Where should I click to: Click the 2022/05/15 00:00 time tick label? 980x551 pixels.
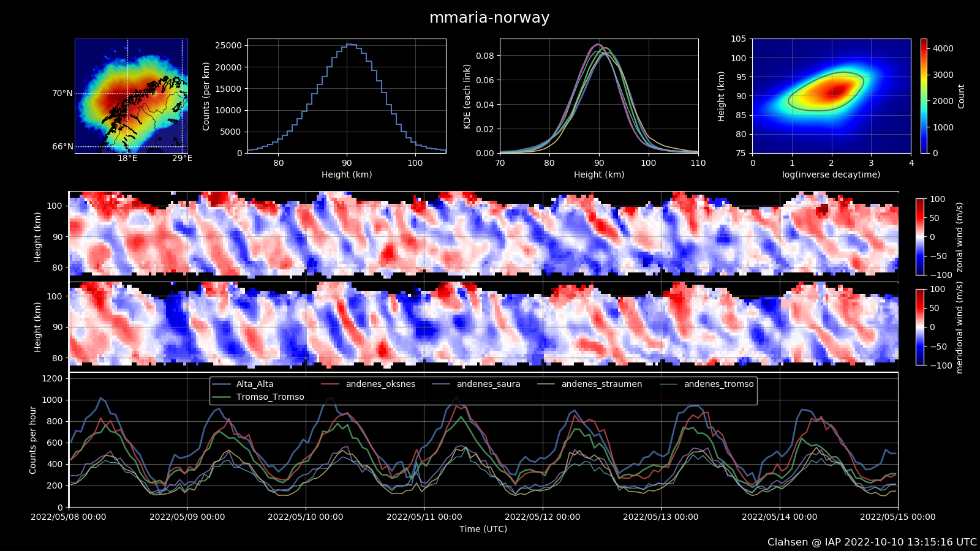pos(898,517)
